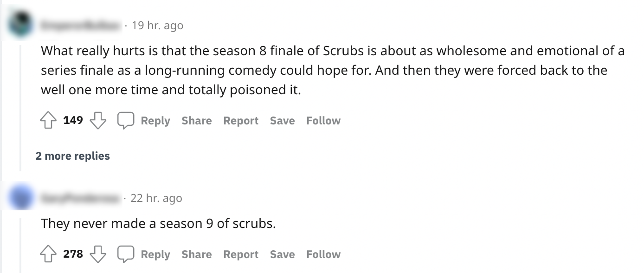
Task: Follow the 278-point comment thread
Action: click(x=323, y=254)
